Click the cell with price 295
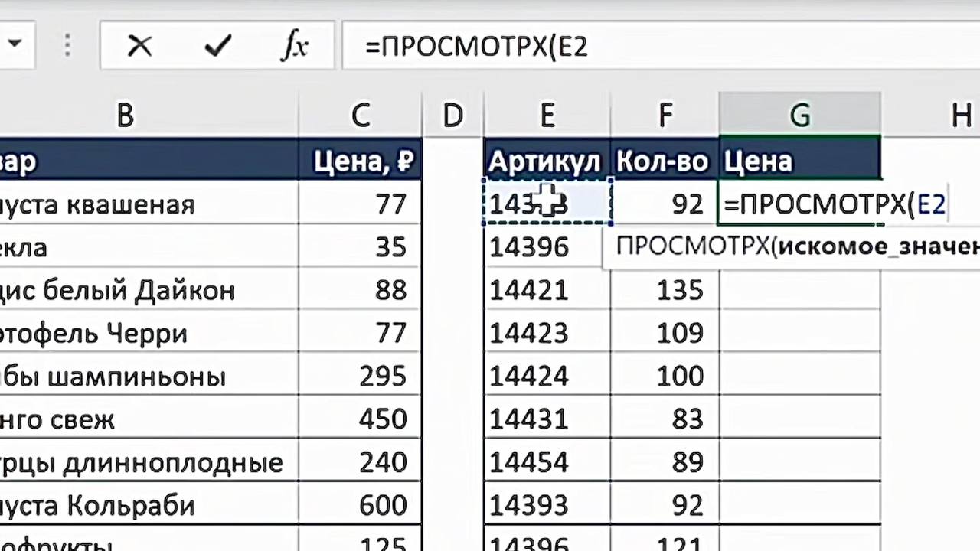The width and height of the screenshot is (980, 551). (x=360, y=376)
